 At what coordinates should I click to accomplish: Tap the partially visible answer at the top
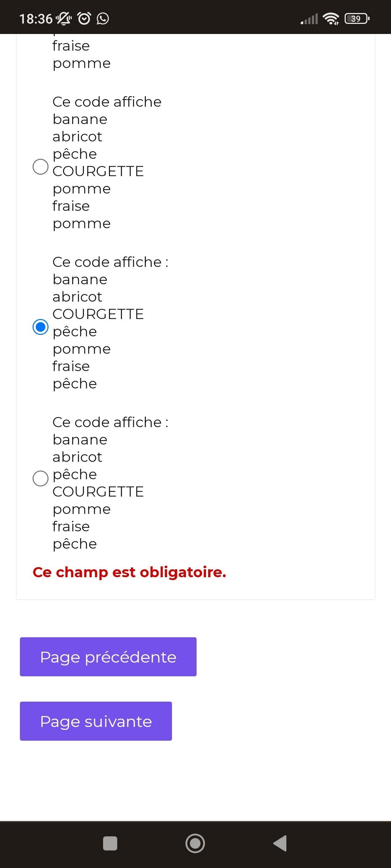coord(81,54)
